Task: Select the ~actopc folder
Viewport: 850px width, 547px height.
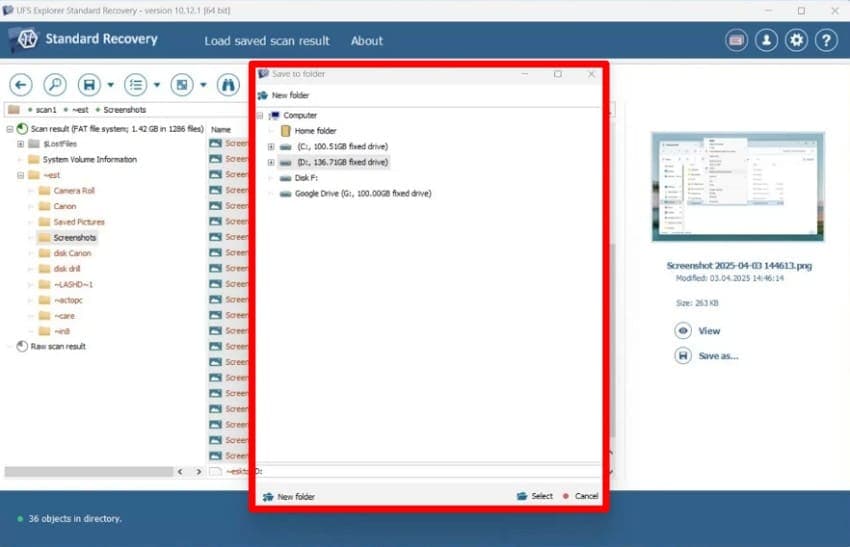Action: click(68, 300)
